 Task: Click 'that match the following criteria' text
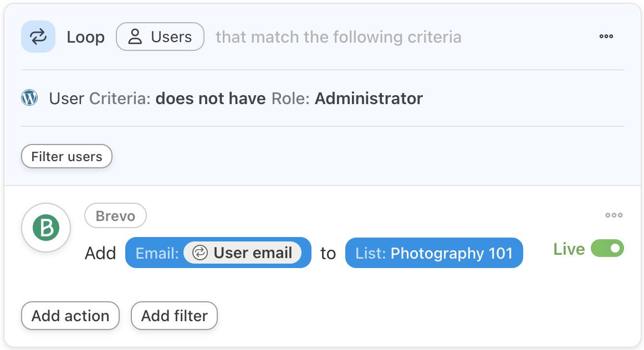click(338, 37)
